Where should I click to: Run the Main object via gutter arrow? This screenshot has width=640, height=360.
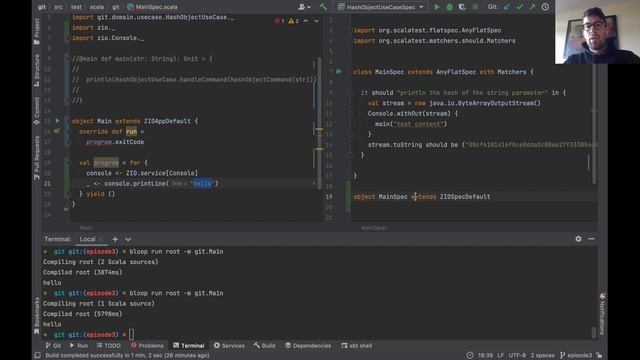(58, 121)
